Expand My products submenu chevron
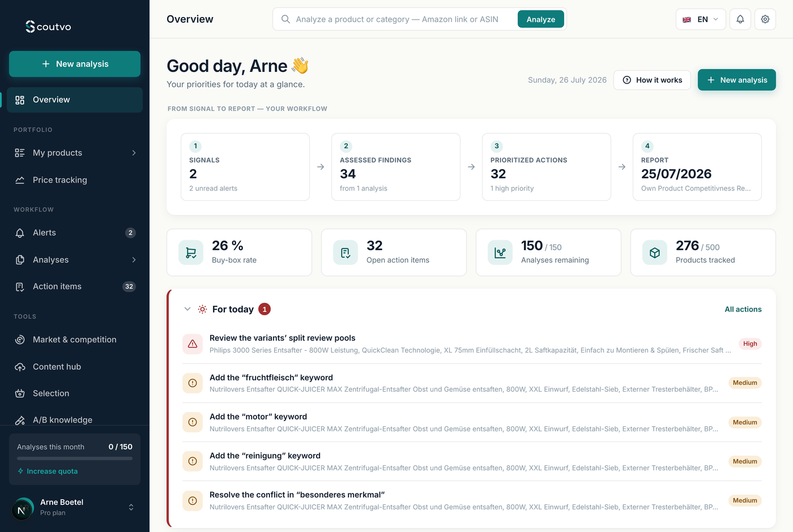 point(134,153)
